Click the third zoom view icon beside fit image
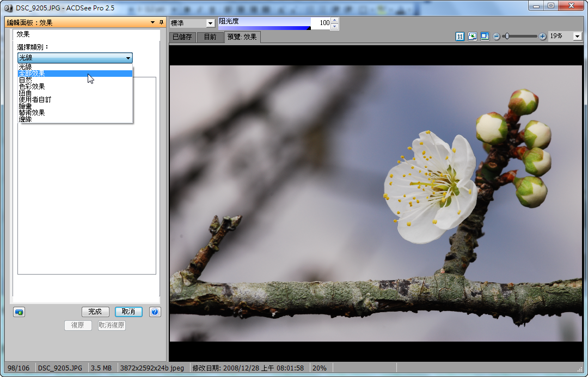 (485, 37)
